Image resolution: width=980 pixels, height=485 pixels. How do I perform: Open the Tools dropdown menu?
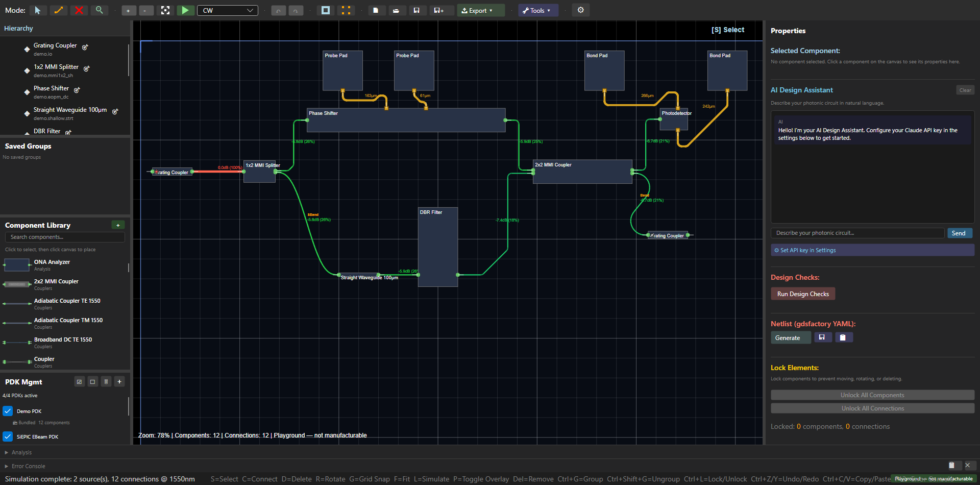[x=538, y=10]
